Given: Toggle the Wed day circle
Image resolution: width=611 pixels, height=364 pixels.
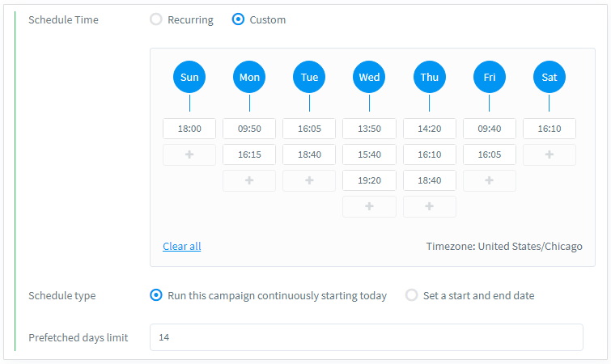Looking at the screenshot, I should click(x=369, y=78).
